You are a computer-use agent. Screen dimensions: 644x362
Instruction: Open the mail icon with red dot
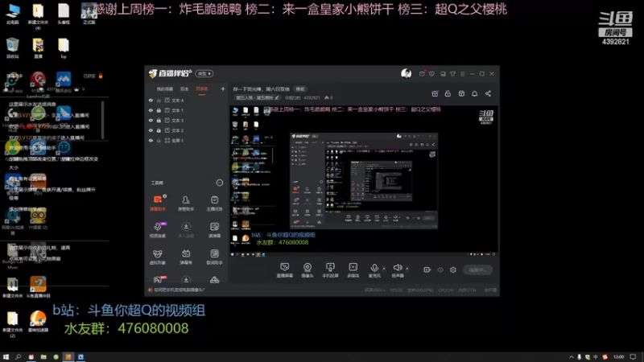422,74
